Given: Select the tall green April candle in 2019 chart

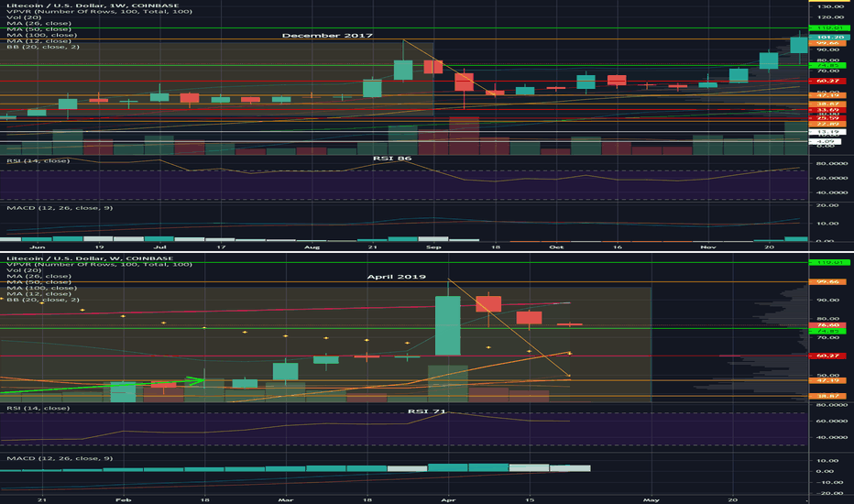Looking at the screenshot, I should [448, 326].
